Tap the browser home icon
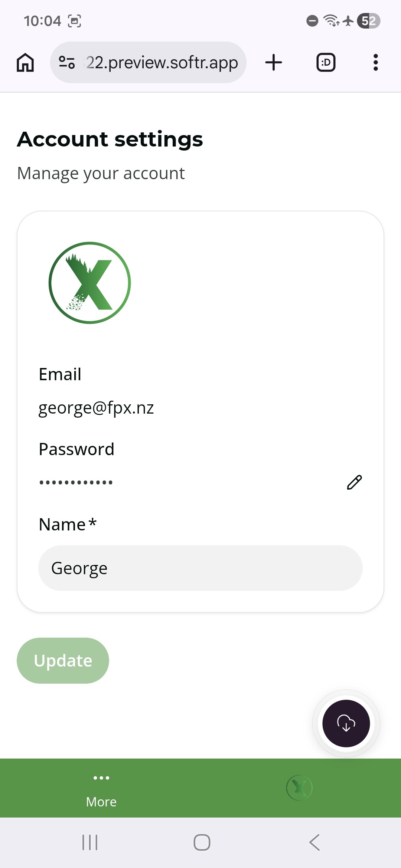The width and height of the screenshot is (401, 868). pyautogui.click(x=25, y=62)
